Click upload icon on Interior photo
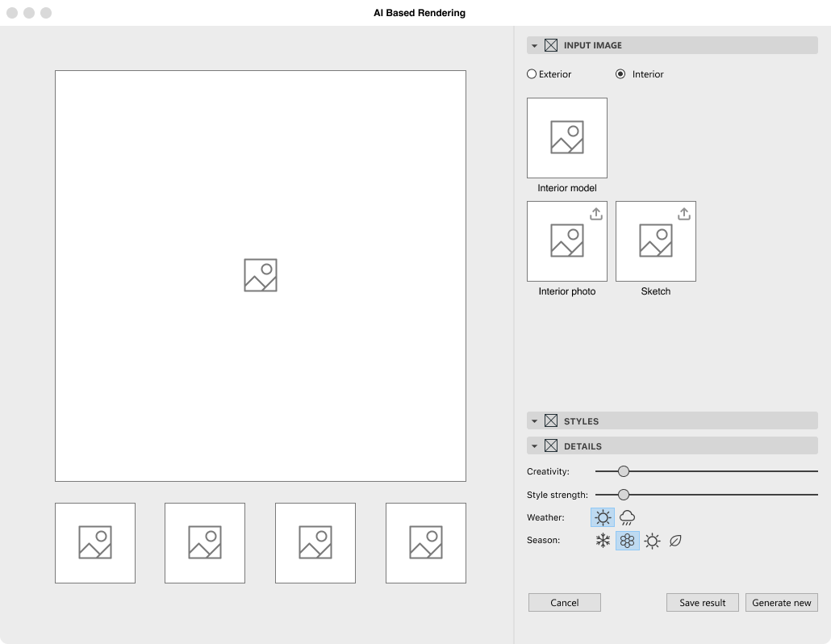831x644 pixels. [595, 214]
